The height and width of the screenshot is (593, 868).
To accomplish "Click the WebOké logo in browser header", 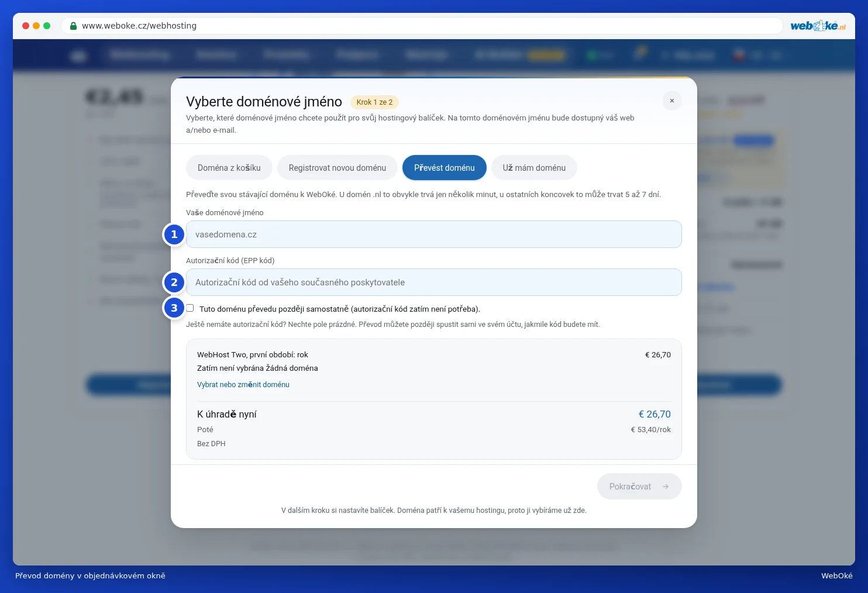I will point(818,26).
